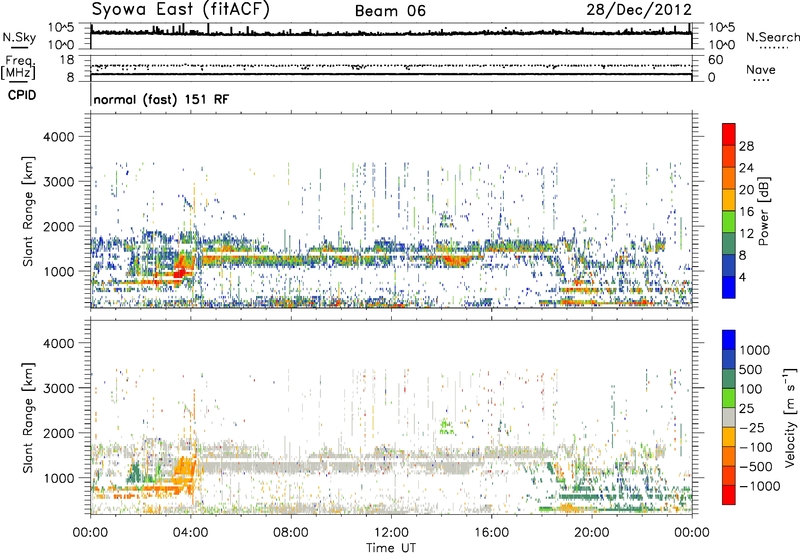Click the 'Nave' legend label

(761, 69)
